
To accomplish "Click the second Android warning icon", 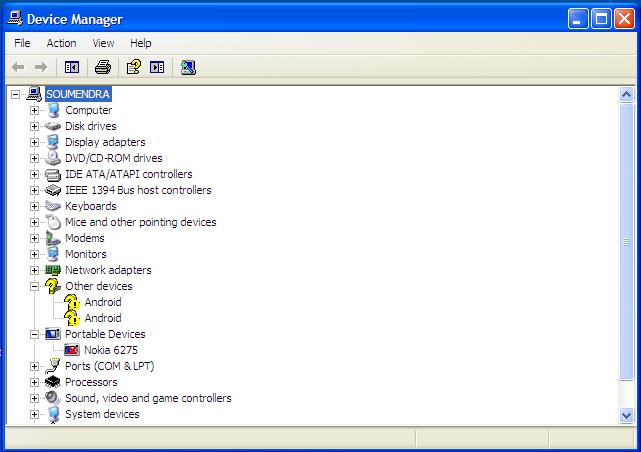I will point(72,318).
